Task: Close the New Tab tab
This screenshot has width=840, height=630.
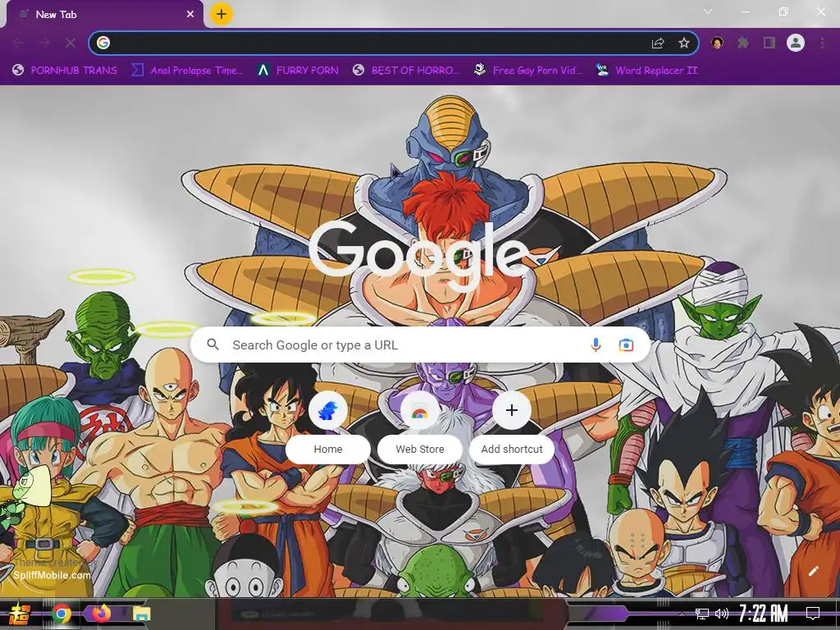Action: [x=190, y=15]
